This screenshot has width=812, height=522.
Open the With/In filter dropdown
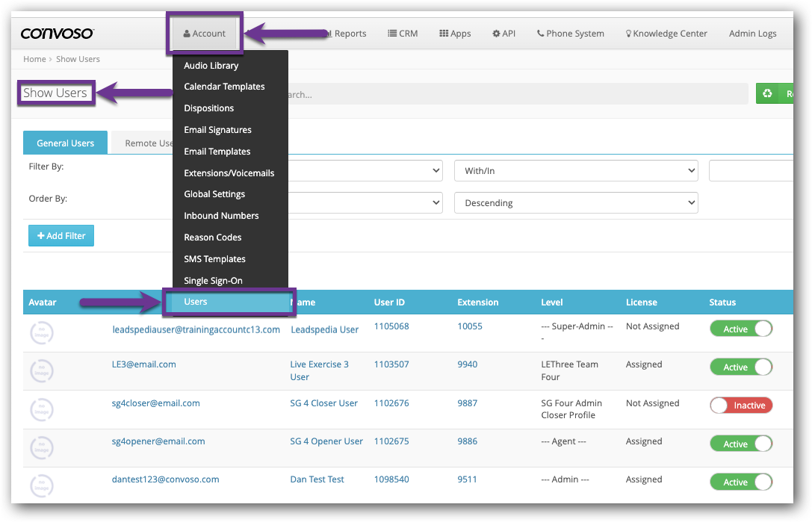click(576, 171)
